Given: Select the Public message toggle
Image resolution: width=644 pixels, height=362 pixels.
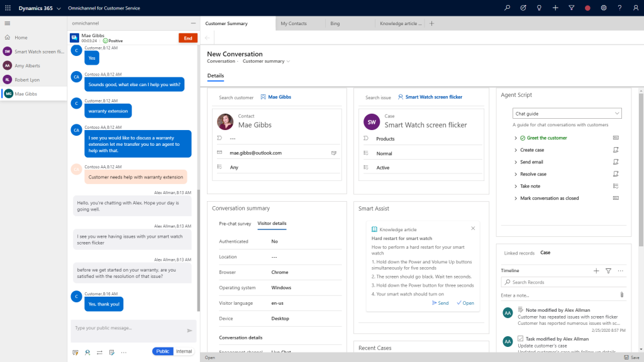Looking at the screenshot, I should point(162,351).
